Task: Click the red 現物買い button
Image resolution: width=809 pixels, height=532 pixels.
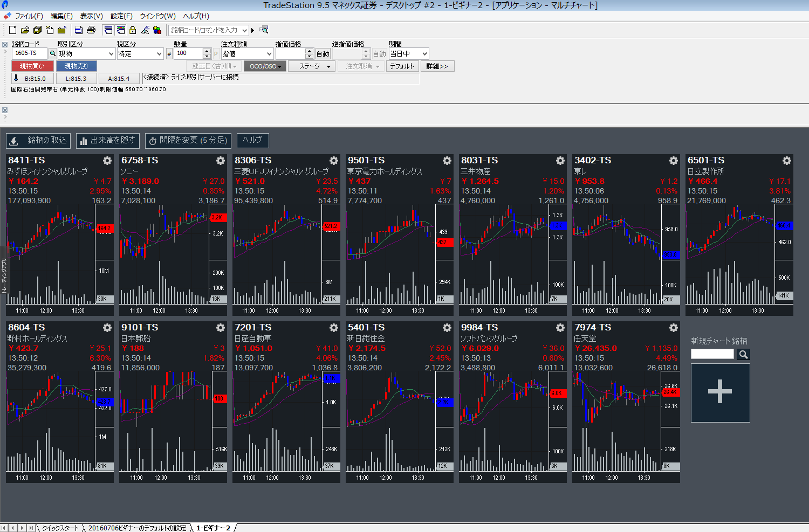Action: [x=32, y=66]
